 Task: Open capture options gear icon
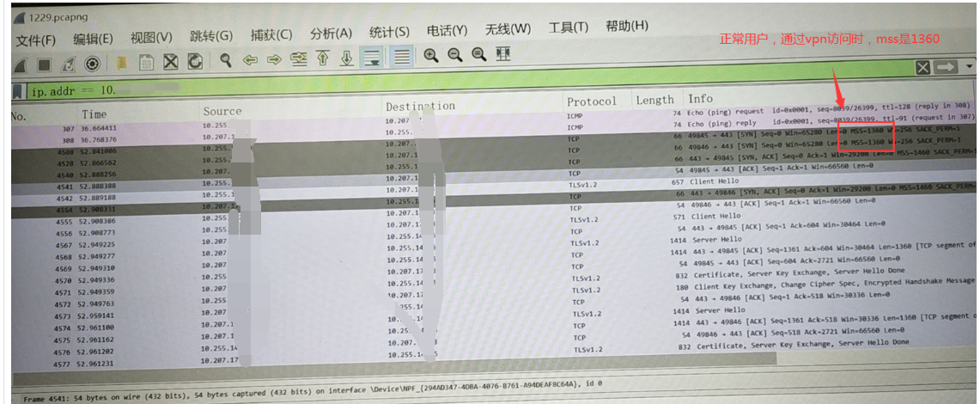pos(94,63)
